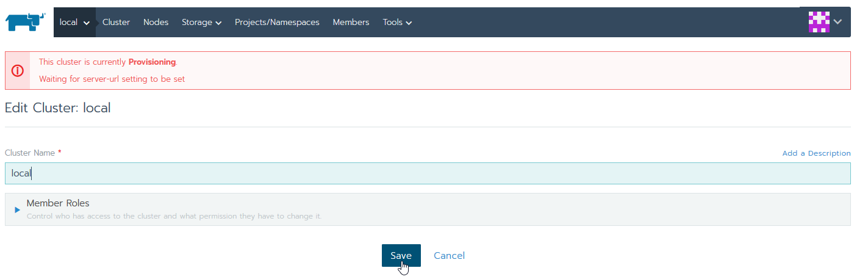Navigate to Projects/Namespaces
This screenshot has height=279, width=868.
[277, 22]
